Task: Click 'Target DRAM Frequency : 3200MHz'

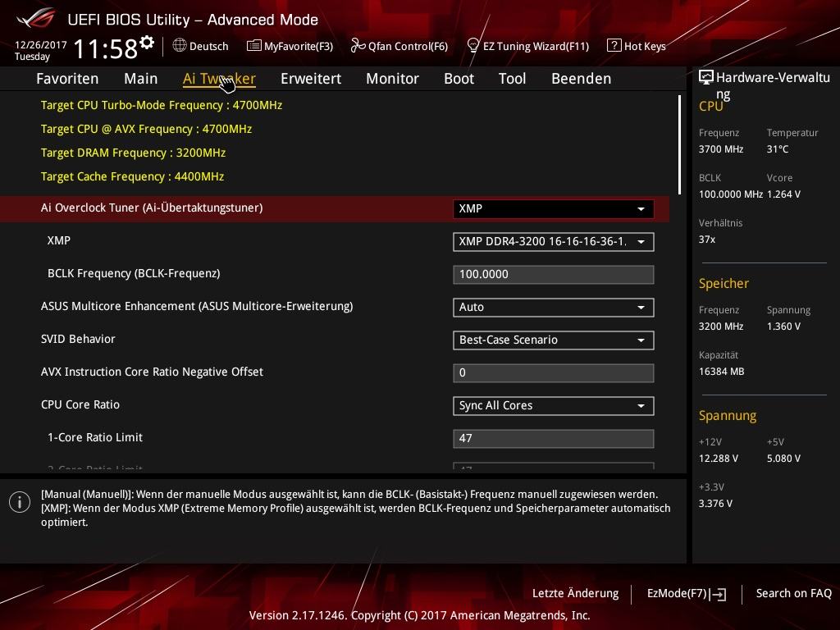Action: 133,153
